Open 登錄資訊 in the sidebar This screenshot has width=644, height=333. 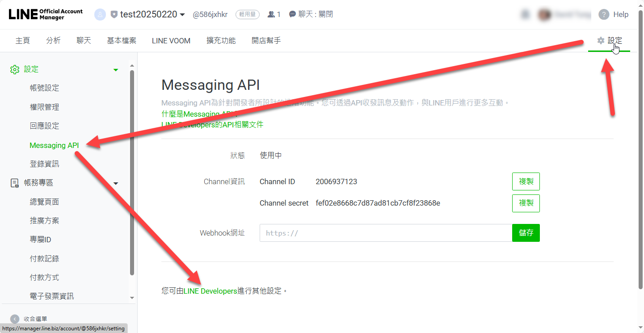tap(44, 164)
